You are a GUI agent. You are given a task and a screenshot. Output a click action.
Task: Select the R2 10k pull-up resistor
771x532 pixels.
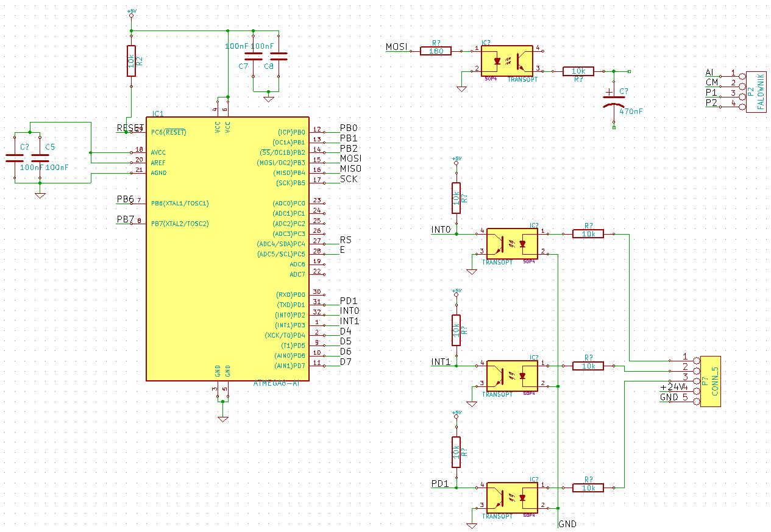131,61
